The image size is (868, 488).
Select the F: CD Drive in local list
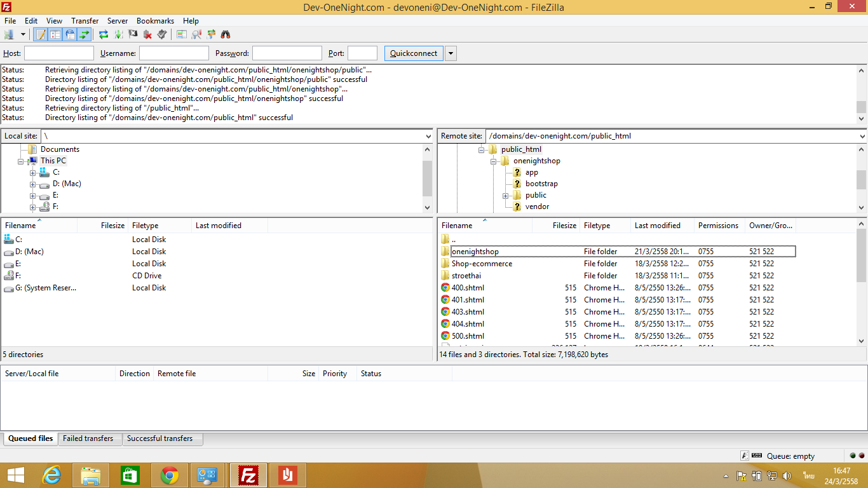point(135,276)
